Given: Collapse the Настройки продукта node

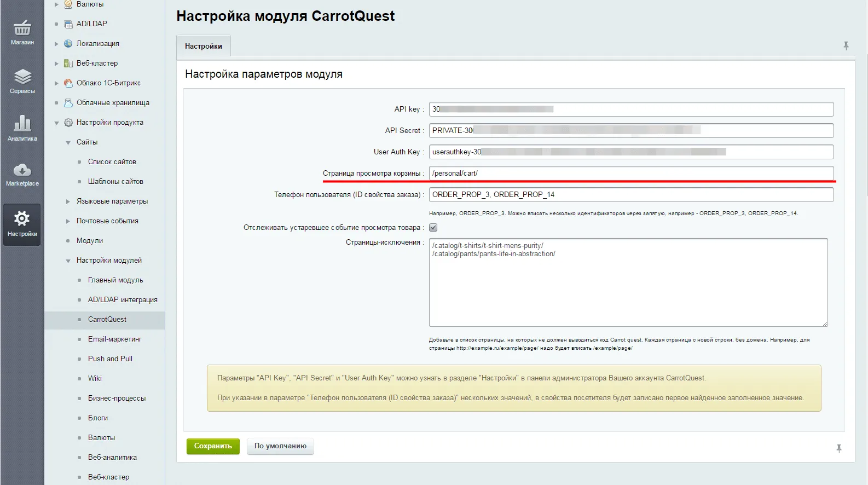Looking at the screenshot, I should pos(56,123).
